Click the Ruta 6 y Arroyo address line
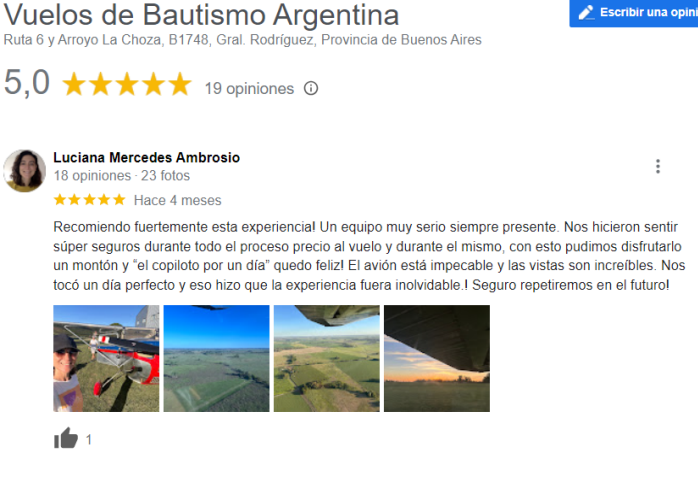Screen dimensions: 698x481 click(x=243, y=40)
